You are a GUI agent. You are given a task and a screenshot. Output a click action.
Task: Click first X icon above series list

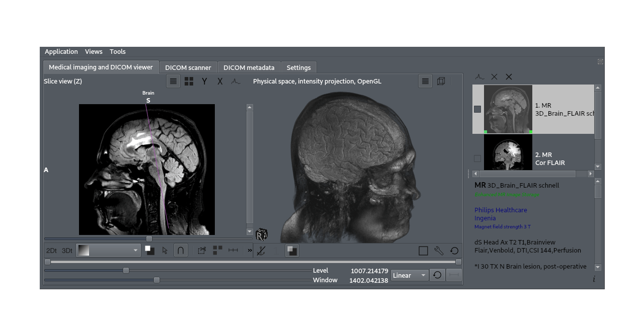tap(494, 76)
